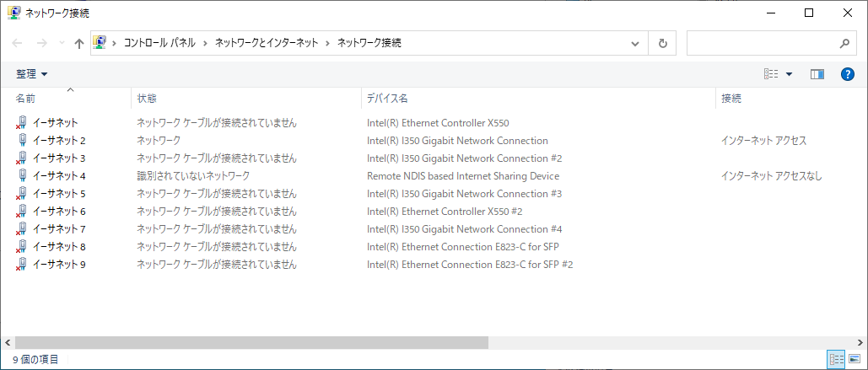Sort by 名前 column header
Viewport: 868px width, 370px height.
(x=25, y=99)
